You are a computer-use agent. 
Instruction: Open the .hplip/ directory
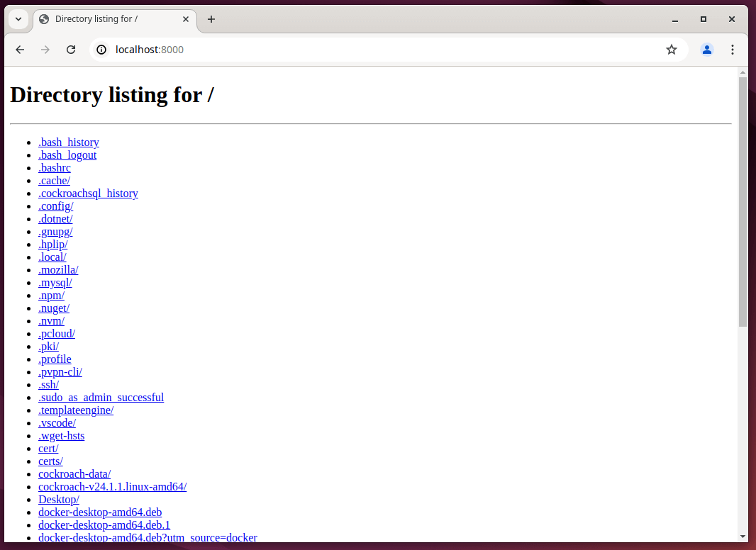pyautogui.click(x=53, y=245)
